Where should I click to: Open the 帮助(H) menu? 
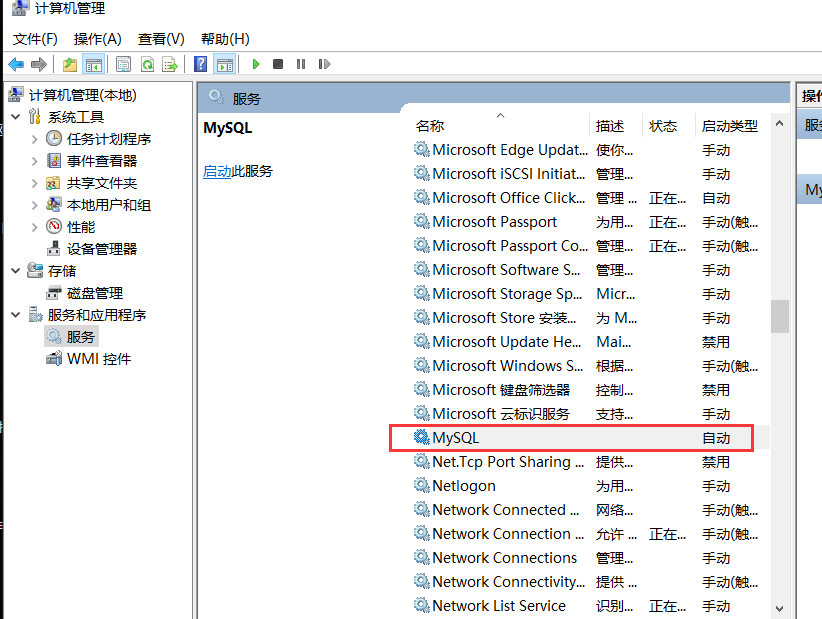[x=225, y=39]
